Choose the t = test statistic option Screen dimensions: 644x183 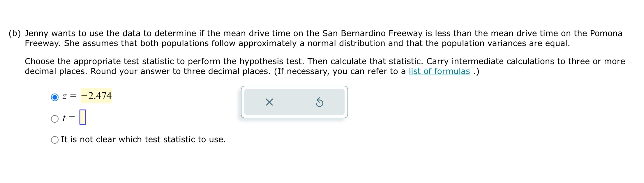(54, 118)
